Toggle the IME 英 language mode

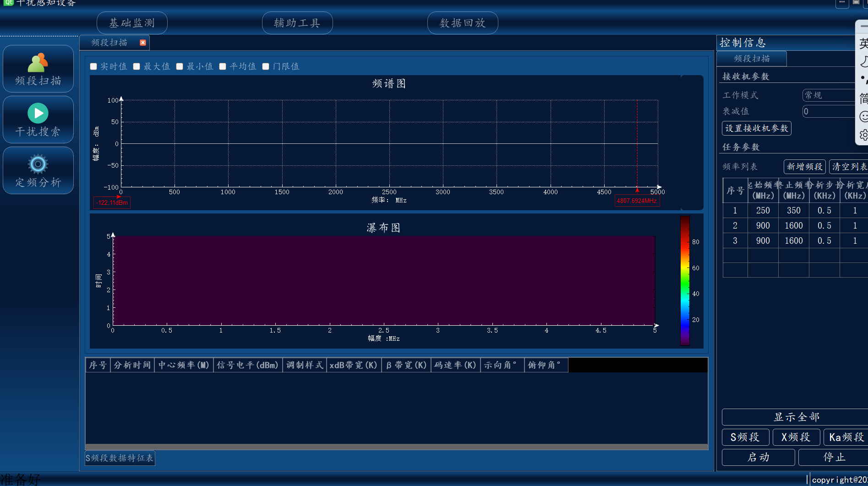tap(863, 44)
